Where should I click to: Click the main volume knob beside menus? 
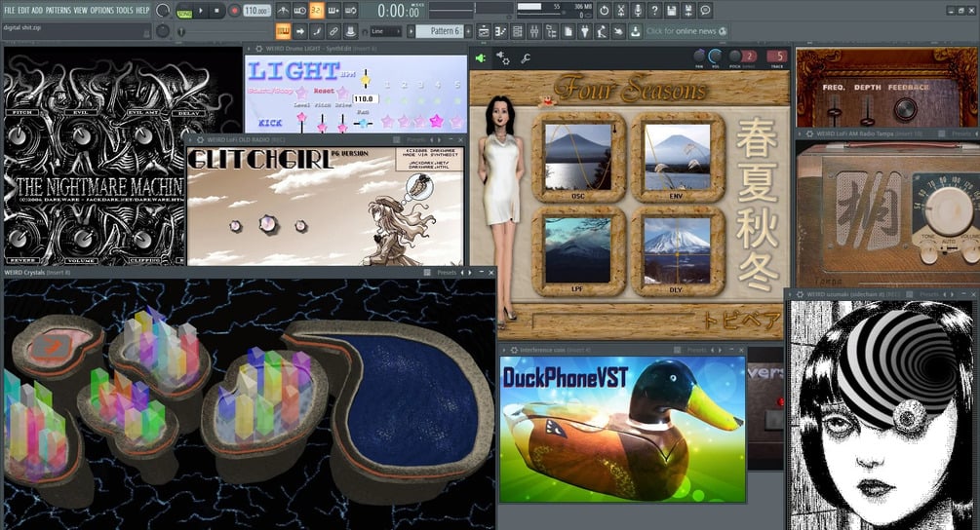pyautogui.click(x=163, y=11)
